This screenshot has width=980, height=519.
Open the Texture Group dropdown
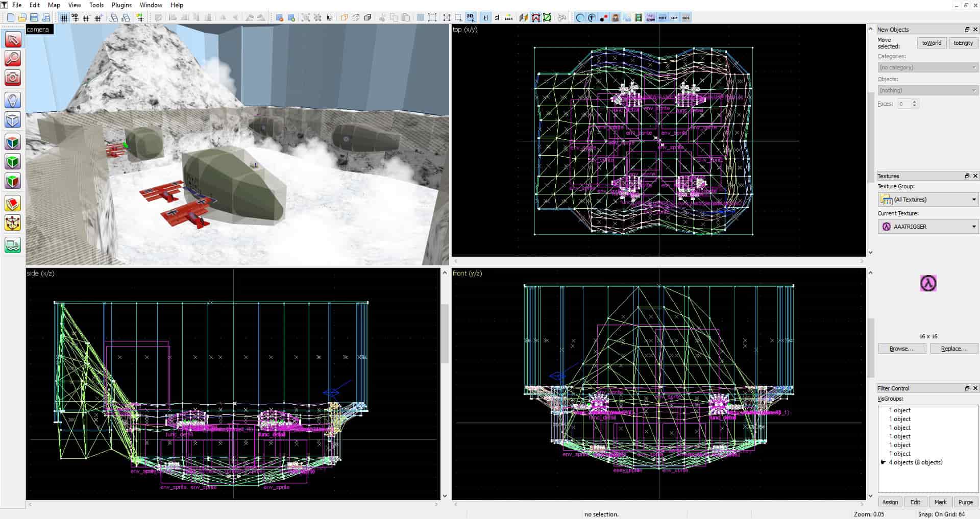[x=927, y=200]
